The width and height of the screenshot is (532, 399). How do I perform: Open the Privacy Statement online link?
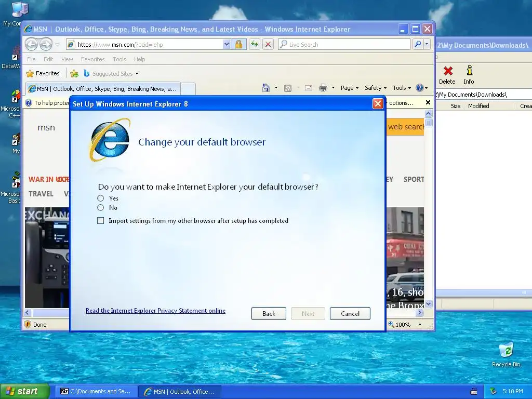(x=155, y=311)
